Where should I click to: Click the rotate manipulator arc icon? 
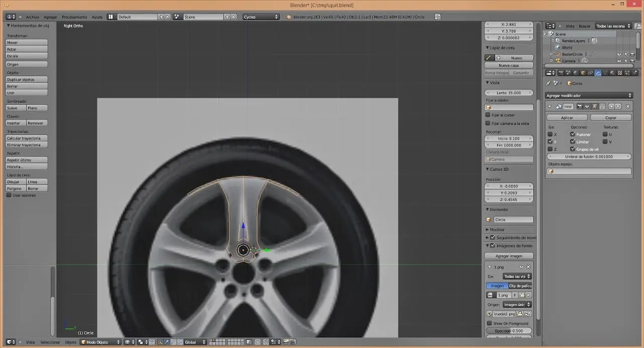coord(174,342)
